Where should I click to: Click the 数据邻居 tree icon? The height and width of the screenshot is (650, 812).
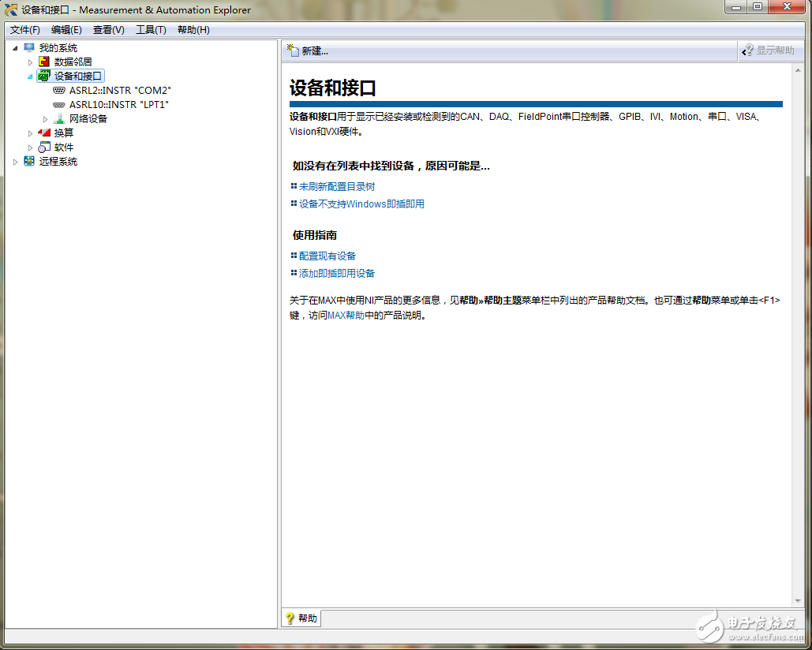(x=44, y=62)
